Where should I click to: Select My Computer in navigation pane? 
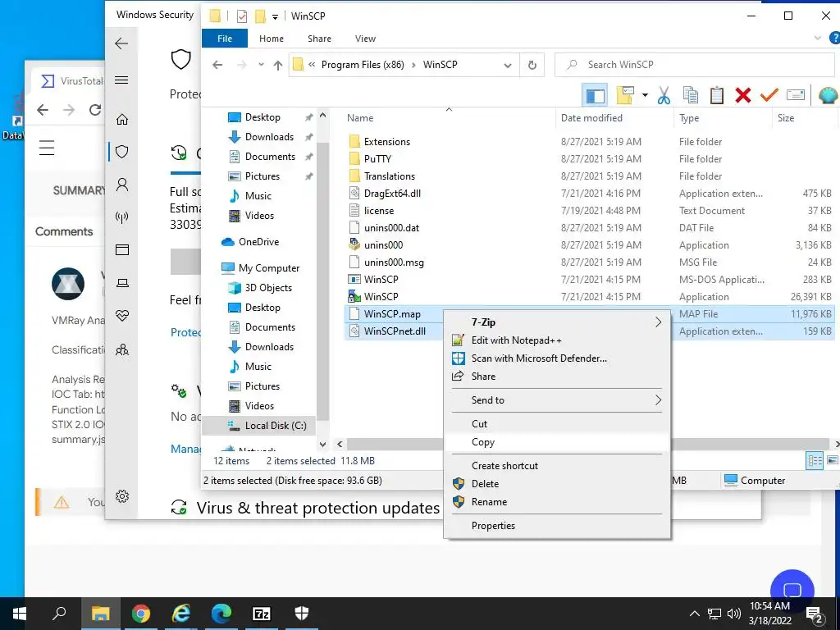(x=269, y=268)
